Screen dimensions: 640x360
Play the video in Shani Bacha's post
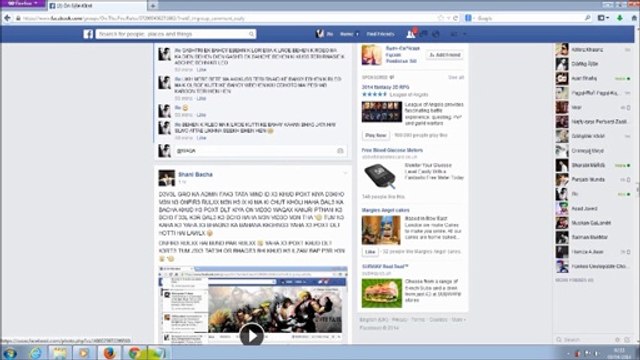[x=251, y=336]
